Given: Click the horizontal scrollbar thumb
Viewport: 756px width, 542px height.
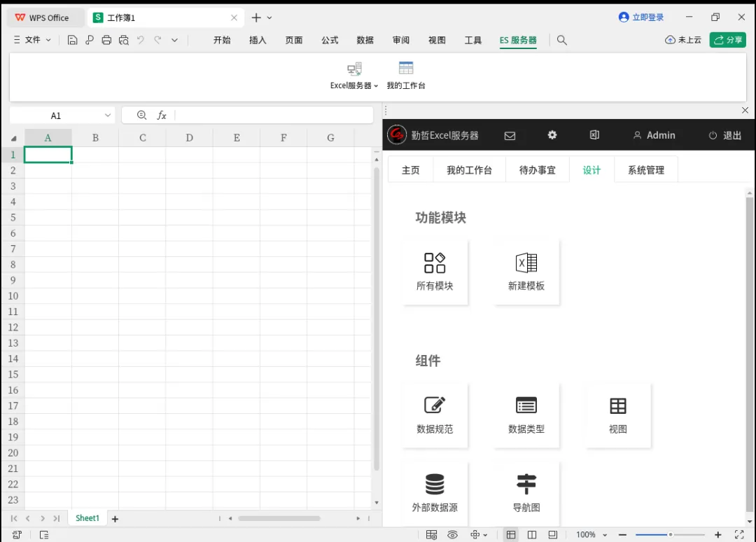Looking at the screenshot, I should pos(279,518).
